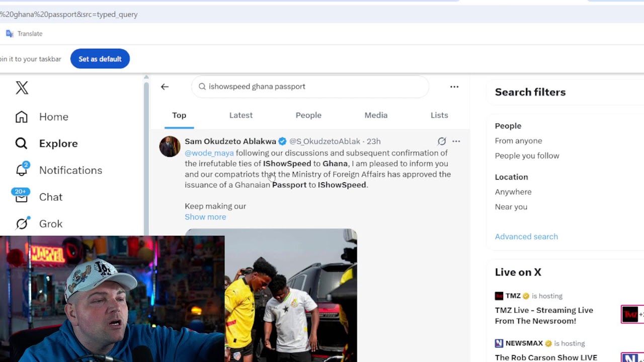This screenshot has height=362, width=644.
Task: Click the search field with ishowspeed query
Action: click(x=310, y=86)
